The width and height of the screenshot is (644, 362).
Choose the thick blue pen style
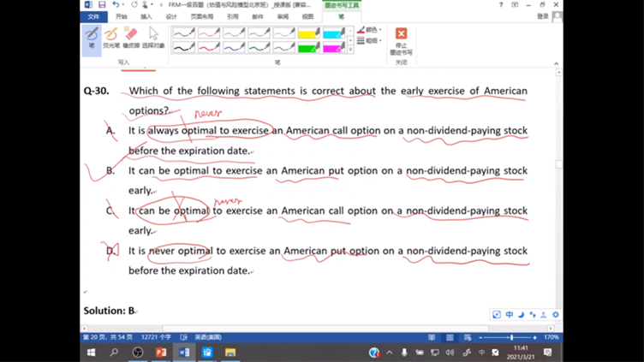(x=234, y=48)
